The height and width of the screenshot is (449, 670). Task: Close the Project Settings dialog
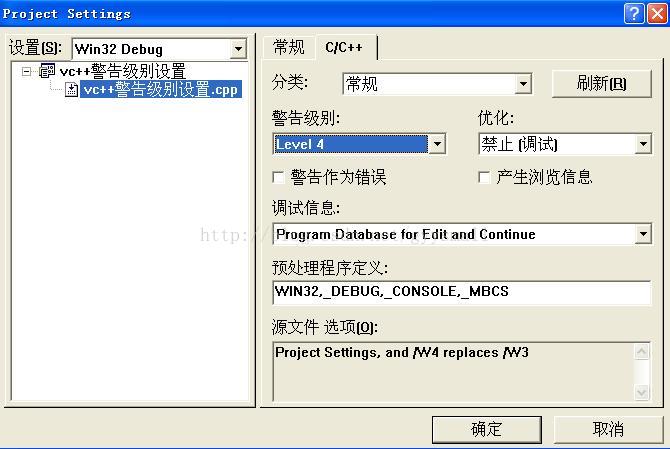[658, 14]
